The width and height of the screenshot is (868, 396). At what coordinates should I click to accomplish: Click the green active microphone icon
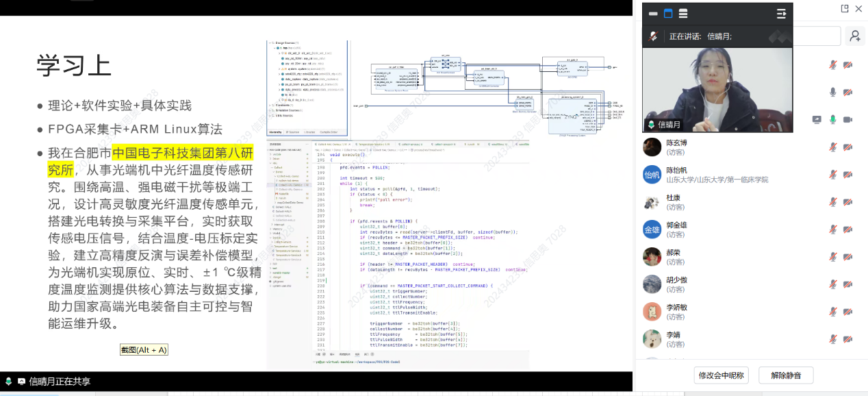coord(832,119)
